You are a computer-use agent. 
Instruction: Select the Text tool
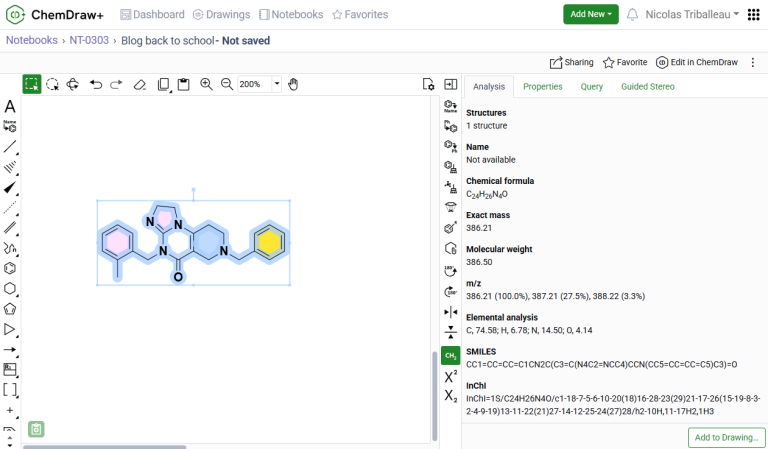[10, 107]
